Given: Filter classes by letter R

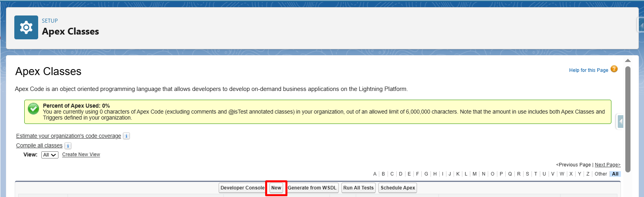Looking at the screenshot, I should tap(519, 174).
